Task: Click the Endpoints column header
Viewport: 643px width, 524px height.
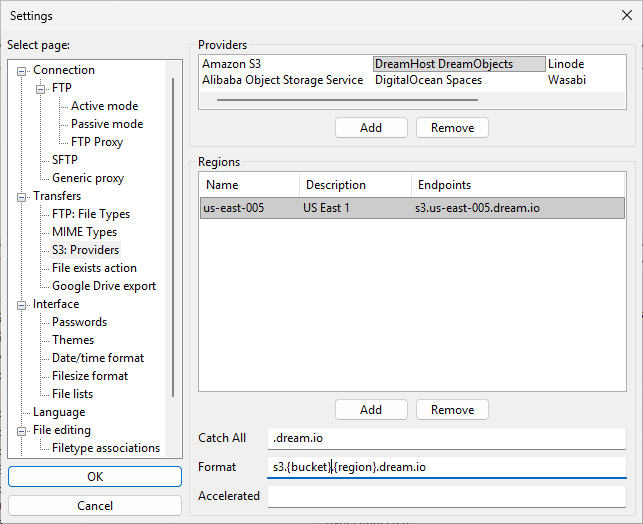Action: click(x=518, y=185)
